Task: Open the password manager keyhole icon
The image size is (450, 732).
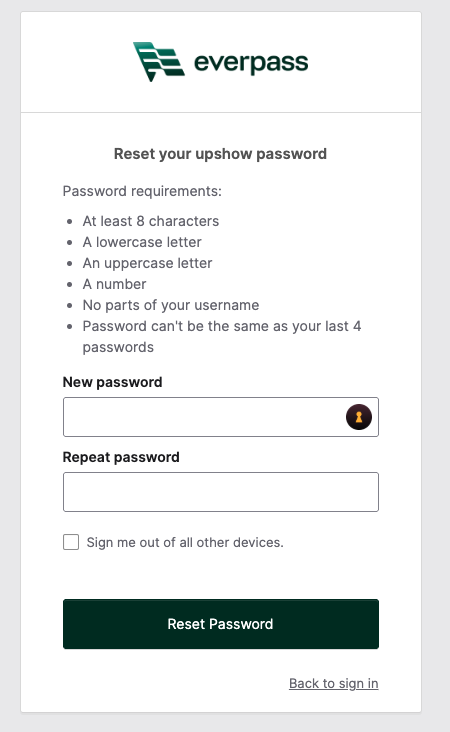Action: pos(359,417)
